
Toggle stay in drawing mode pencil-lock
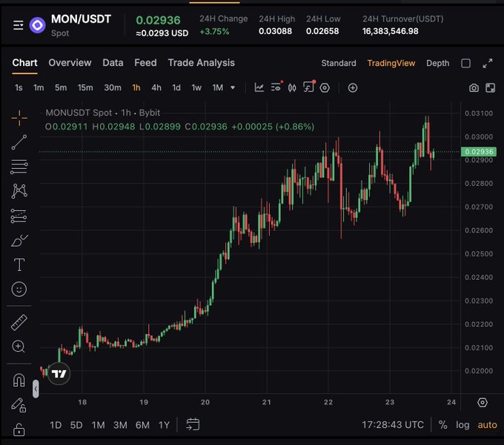19,405
